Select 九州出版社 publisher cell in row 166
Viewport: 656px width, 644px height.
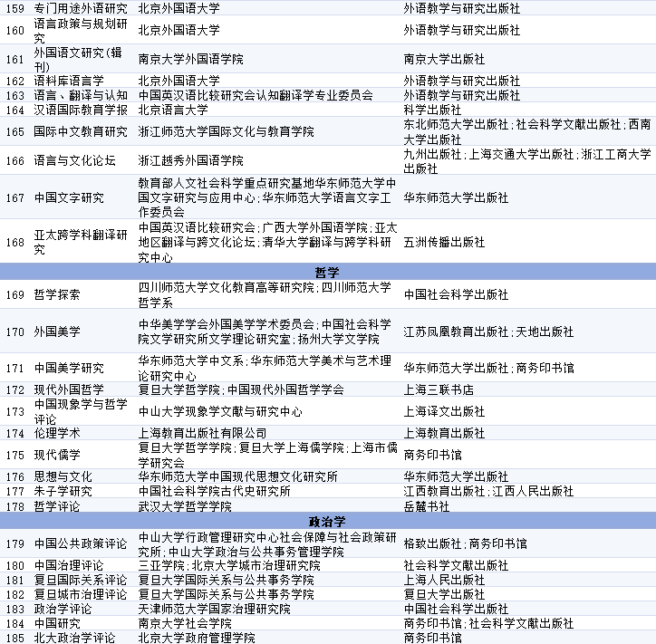(526, 161)
